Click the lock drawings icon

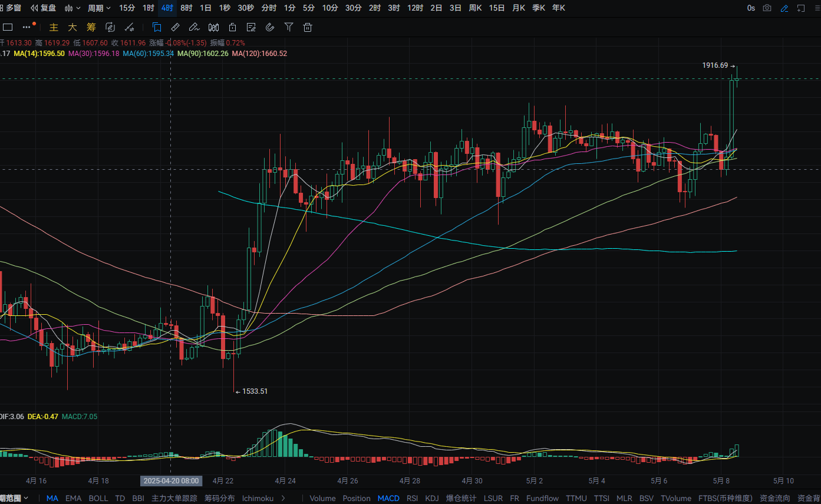tap(232, 27)
